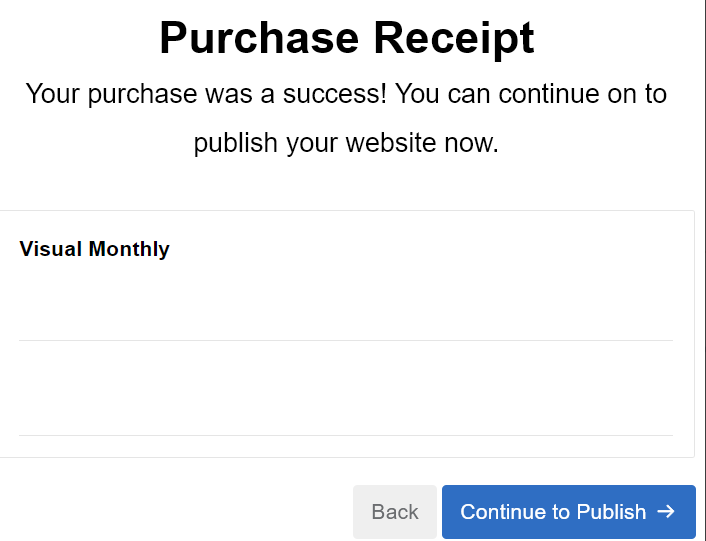
Task: Click the word "Monthly" in the receipt
Action: pos(129,249)
